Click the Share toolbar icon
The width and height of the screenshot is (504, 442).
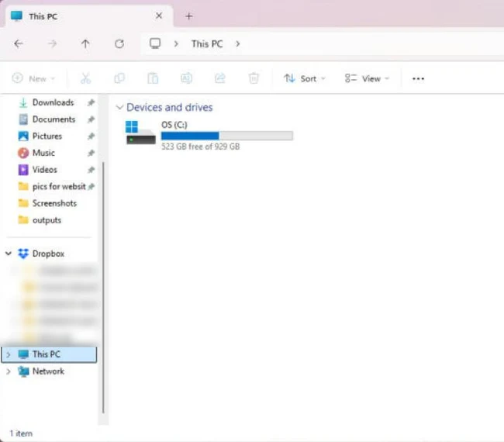(x=220, y=78)
